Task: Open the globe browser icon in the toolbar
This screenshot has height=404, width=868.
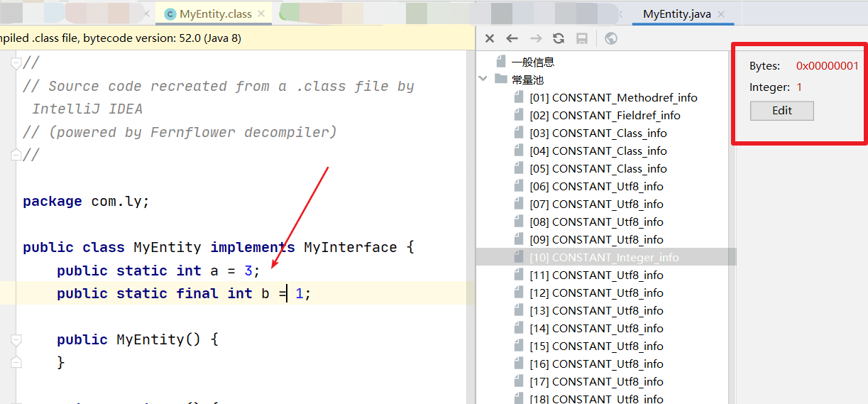Action: [610, 38]
